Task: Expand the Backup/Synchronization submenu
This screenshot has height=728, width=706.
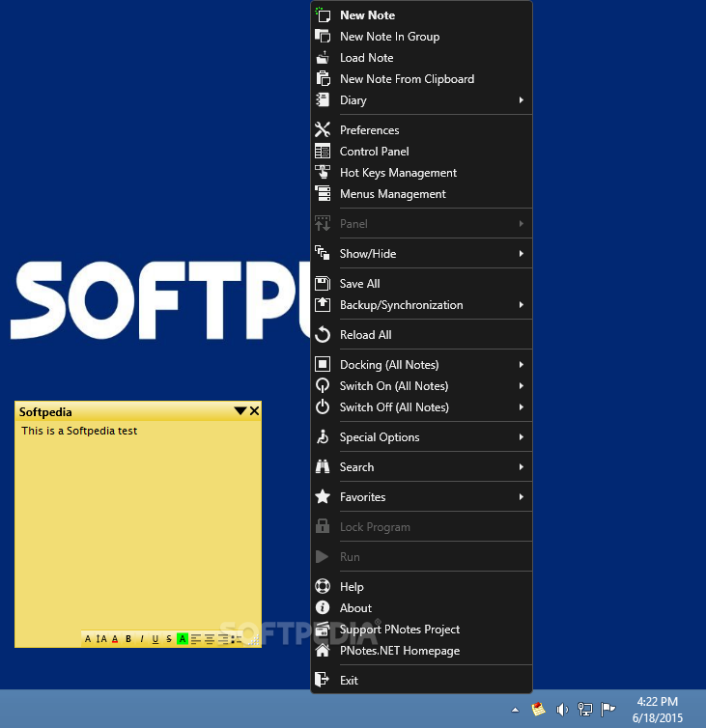Action: (522, 305)
